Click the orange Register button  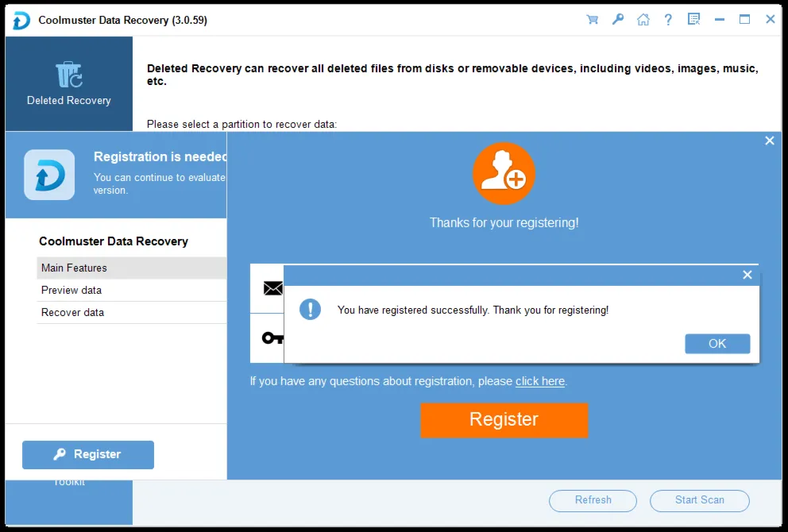(504, 420)
